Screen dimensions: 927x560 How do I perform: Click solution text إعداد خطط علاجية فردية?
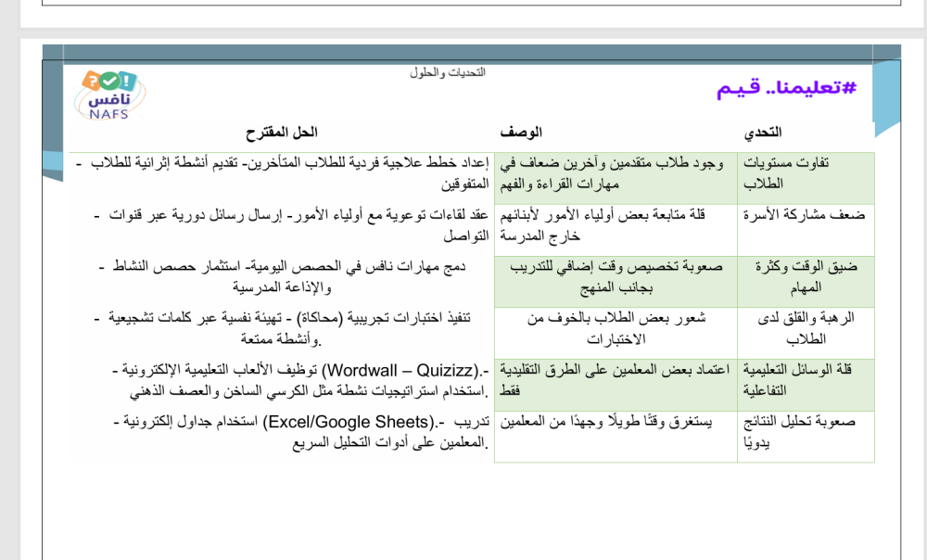click(x=278, y=163)
